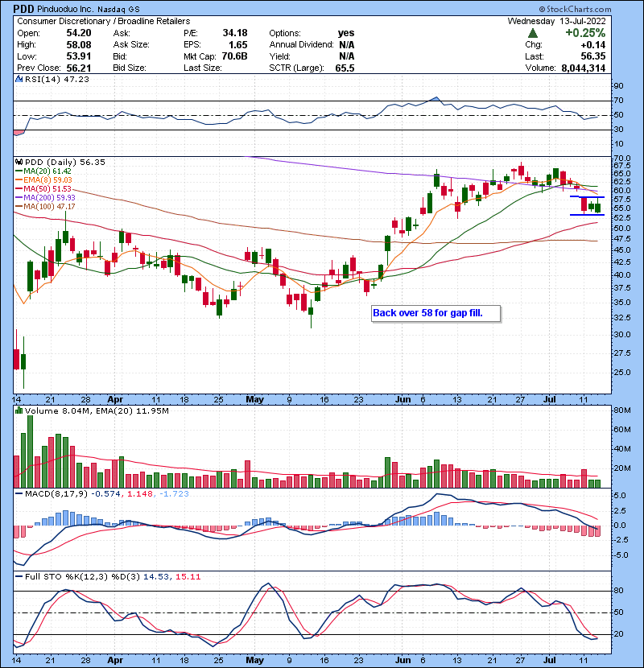Click the Volume 8.04M, EMA(20) 11.95M label
This screenshot has width=644, height=668.
tap(97, 410)
